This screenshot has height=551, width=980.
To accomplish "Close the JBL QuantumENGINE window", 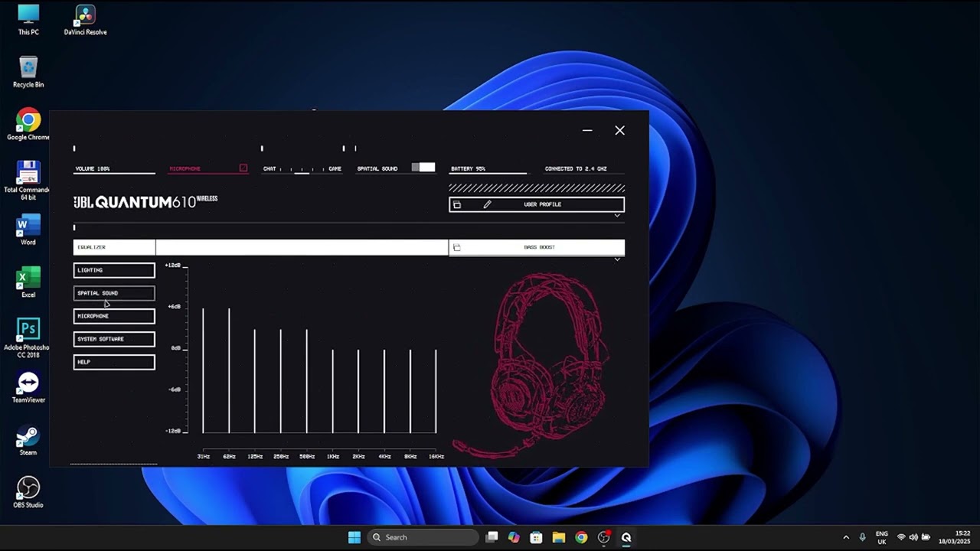I will 620,131.
